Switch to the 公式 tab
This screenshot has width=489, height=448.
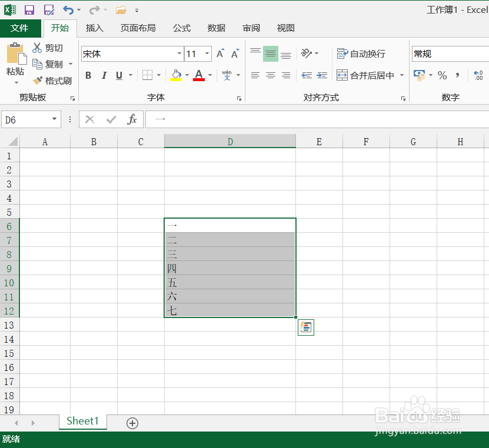pyautogui.click(x=182, y=28)
